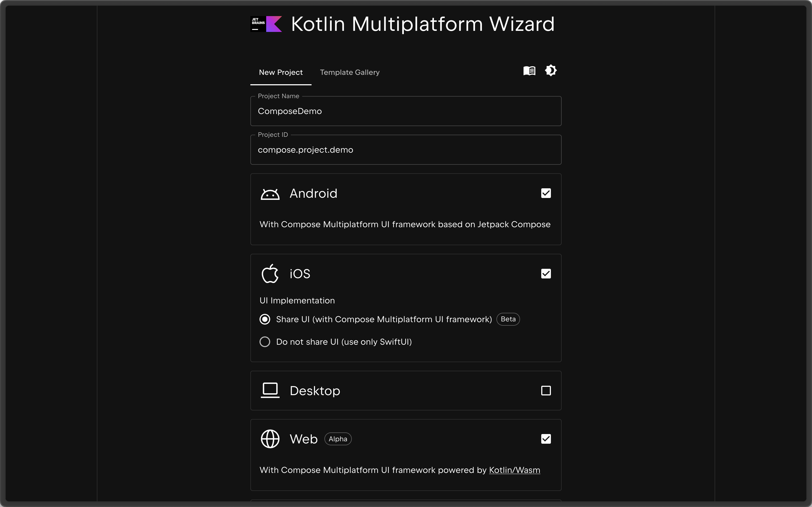Disable the Web Alpha checkbox
Screen dimensions: 812x507
pos(546,439)
